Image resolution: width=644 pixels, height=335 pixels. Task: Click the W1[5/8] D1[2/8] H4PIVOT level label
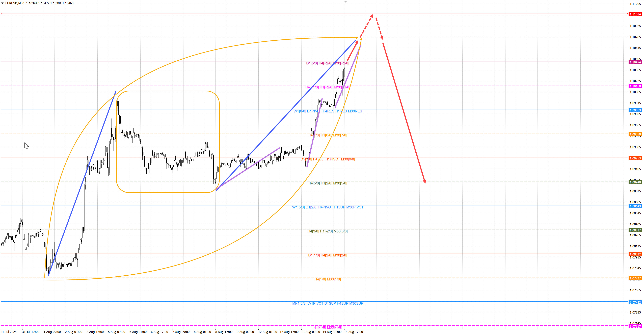tap(328, 207)
